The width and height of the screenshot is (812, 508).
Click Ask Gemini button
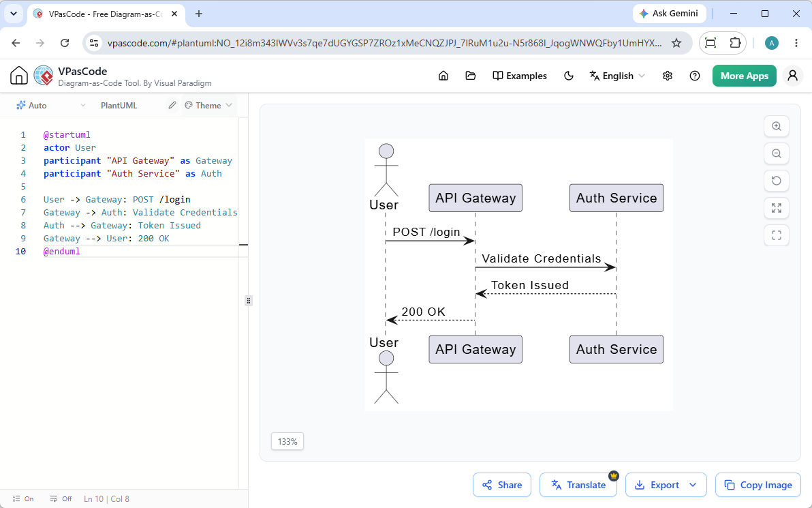click(669, 14)
